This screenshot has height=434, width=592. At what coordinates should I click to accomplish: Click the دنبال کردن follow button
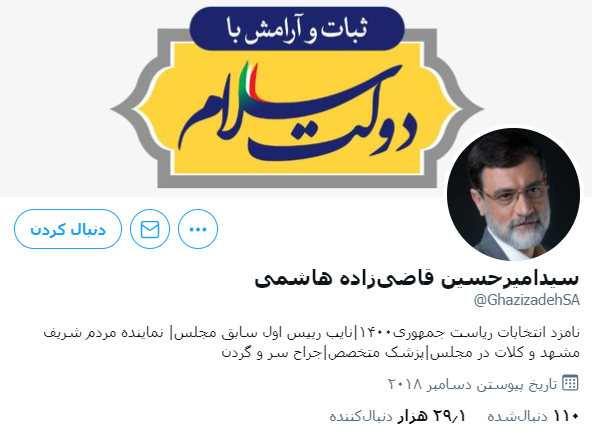[x=68, y=229]
